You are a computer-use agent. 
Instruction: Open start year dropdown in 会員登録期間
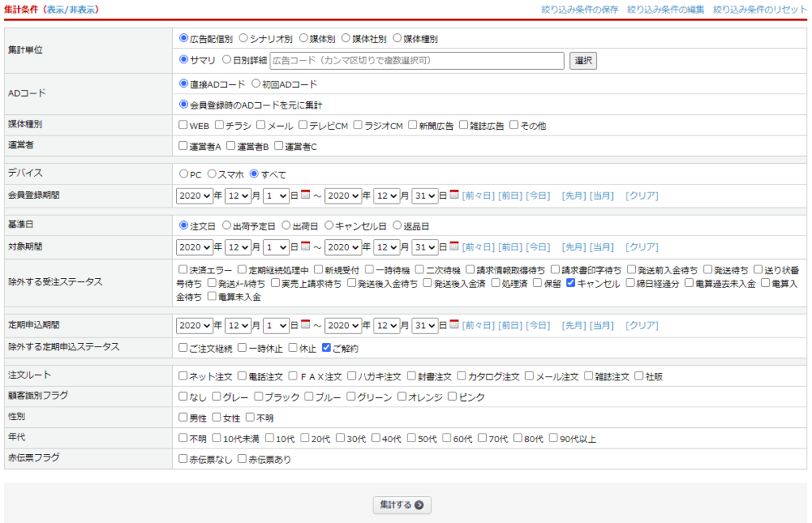[195, 195]
